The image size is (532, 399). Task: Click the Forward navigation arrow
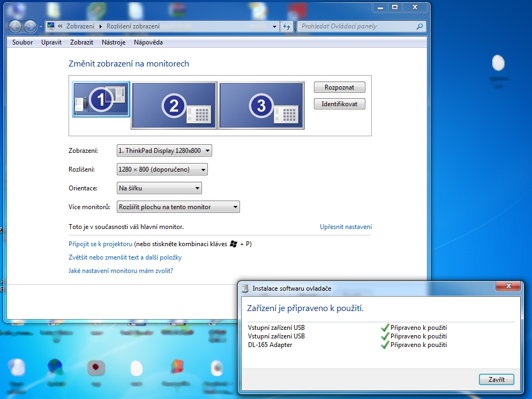[x=30, y=26]
